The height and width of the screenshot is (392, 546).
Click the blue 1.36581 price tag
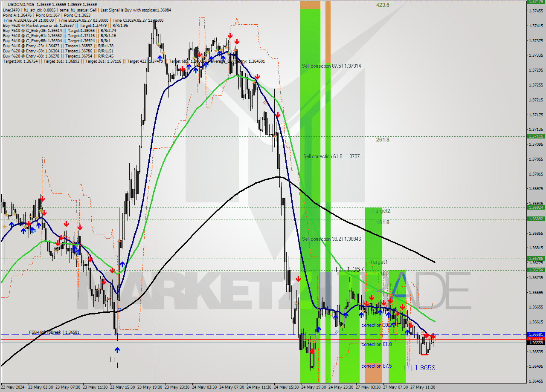click(535, 334)
